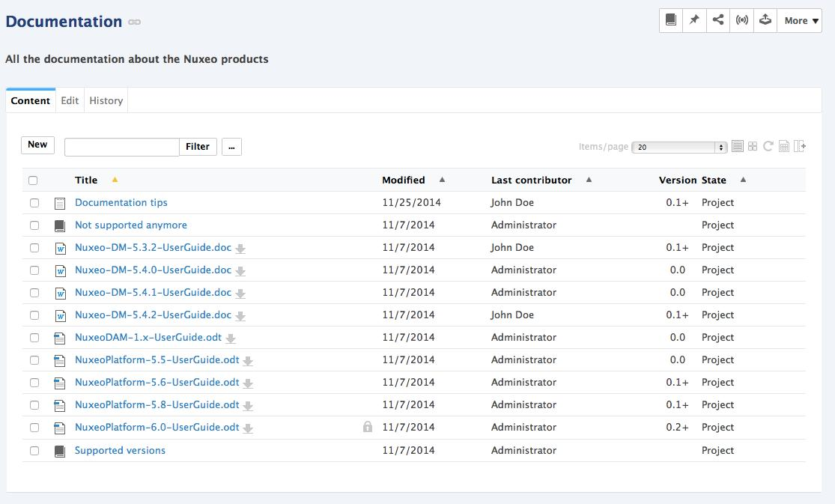Click the permalink icon next to Documentation title
The image size is (835, 504).
point(134,22)
